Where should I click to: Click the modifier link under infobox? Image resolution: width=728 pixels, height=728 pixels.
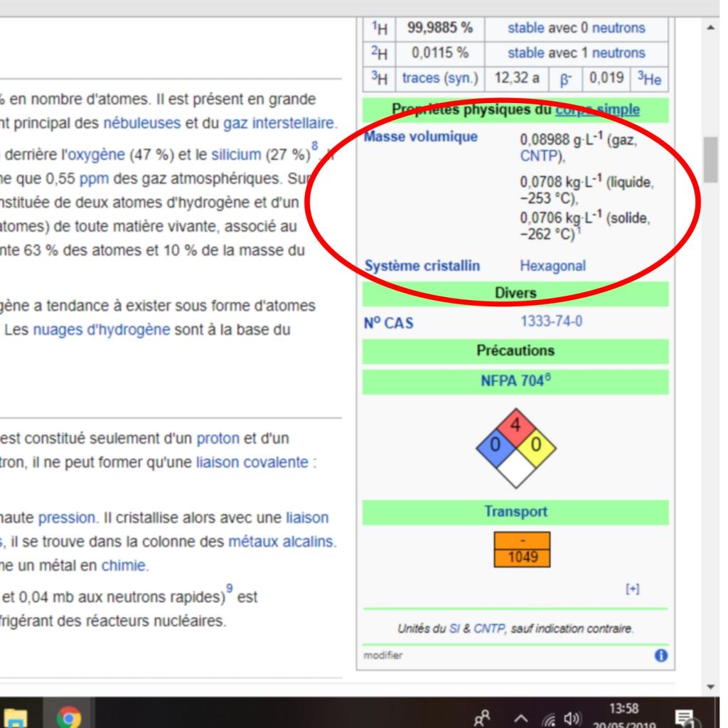tap(382, 655)
